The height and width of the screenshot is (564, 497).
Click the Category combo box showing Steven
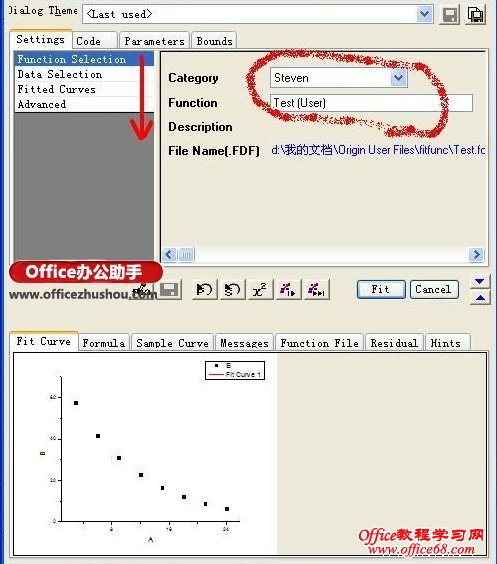point(338,78)
